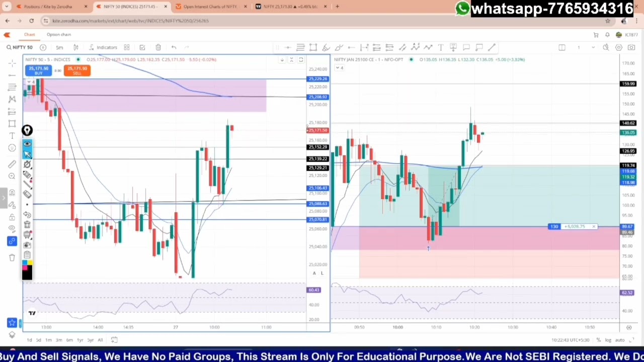Open the 5m interval dropdown
644x362 pixels.
click(59, 47)
